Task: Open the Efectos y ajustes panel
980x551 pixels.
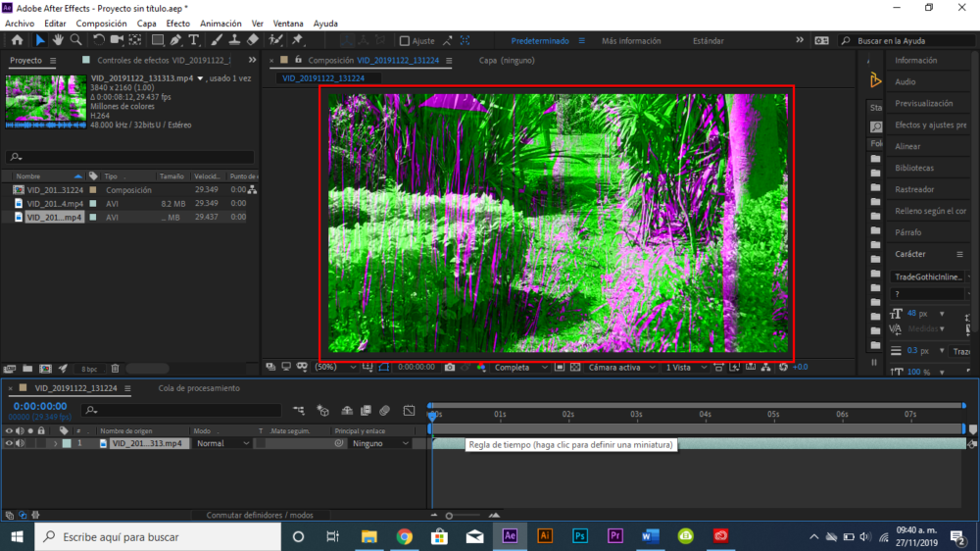Action: point(930,125)
